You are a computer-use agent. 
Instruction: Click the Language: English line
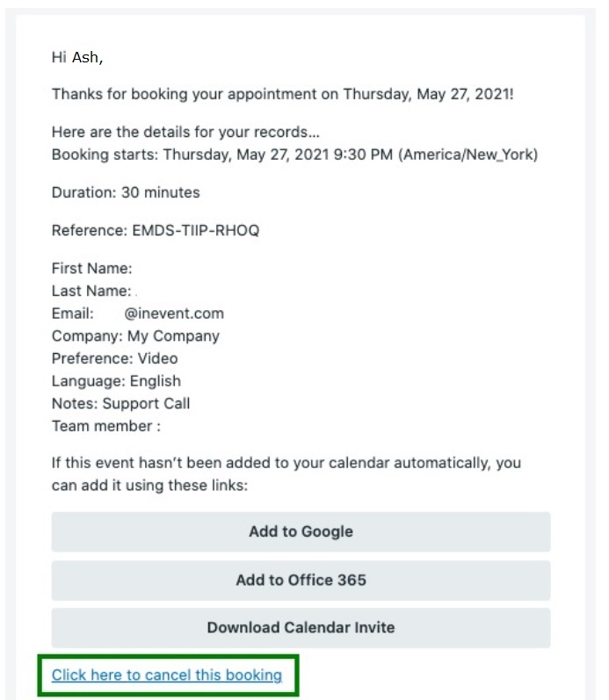pyautogui.click(x=116, y=381)
